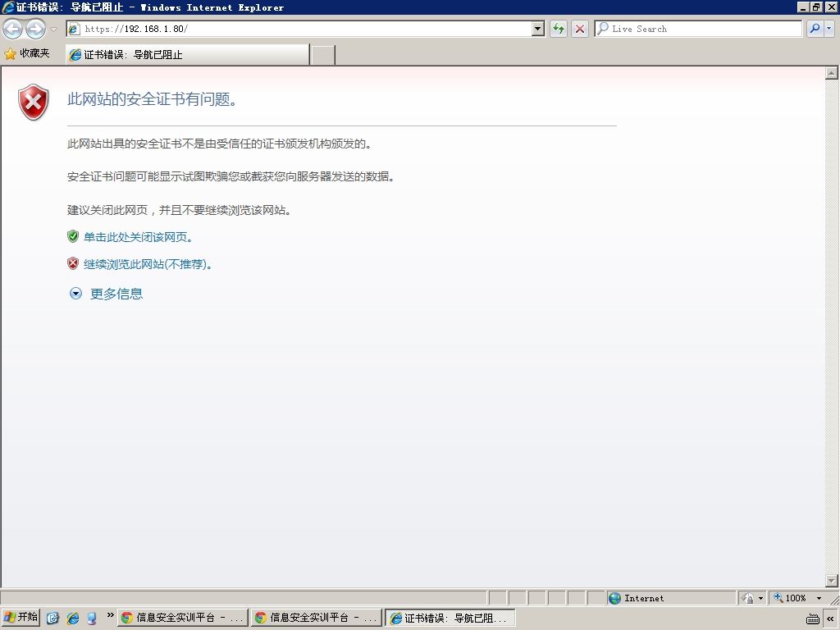Go forward with the Forward arrow button
The height and width of the screenshot is (630, 840).
click(36, 29)
